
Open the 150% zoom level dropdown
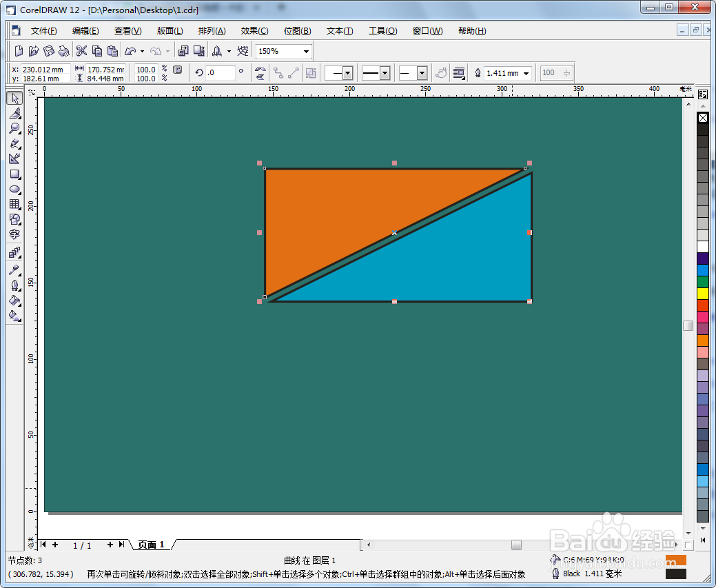tap(306, 51)
